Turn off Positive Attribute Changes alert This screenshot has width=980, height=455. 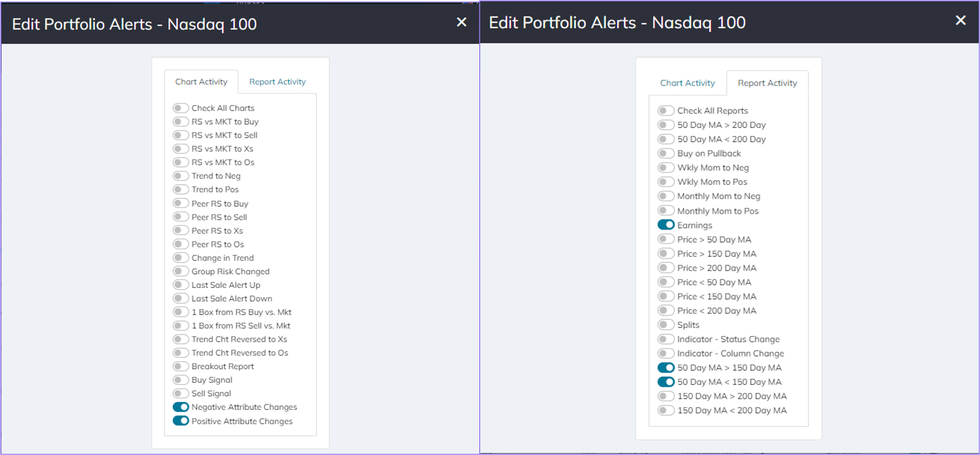(x=181, y=421)
